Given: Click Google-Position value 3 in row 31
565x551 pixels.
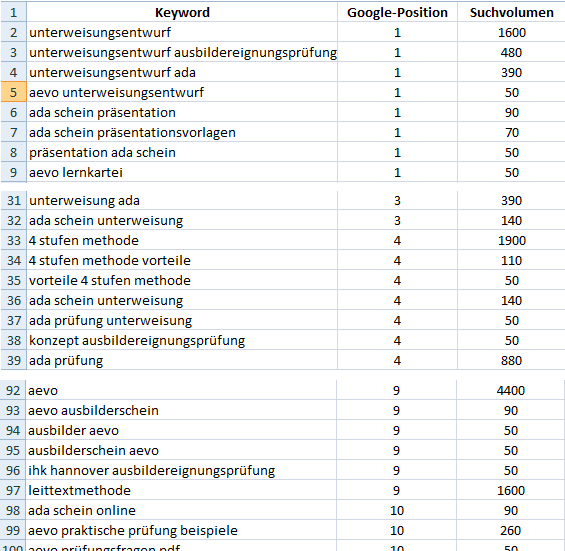Looking at the screenshot, I should (397, 201).
